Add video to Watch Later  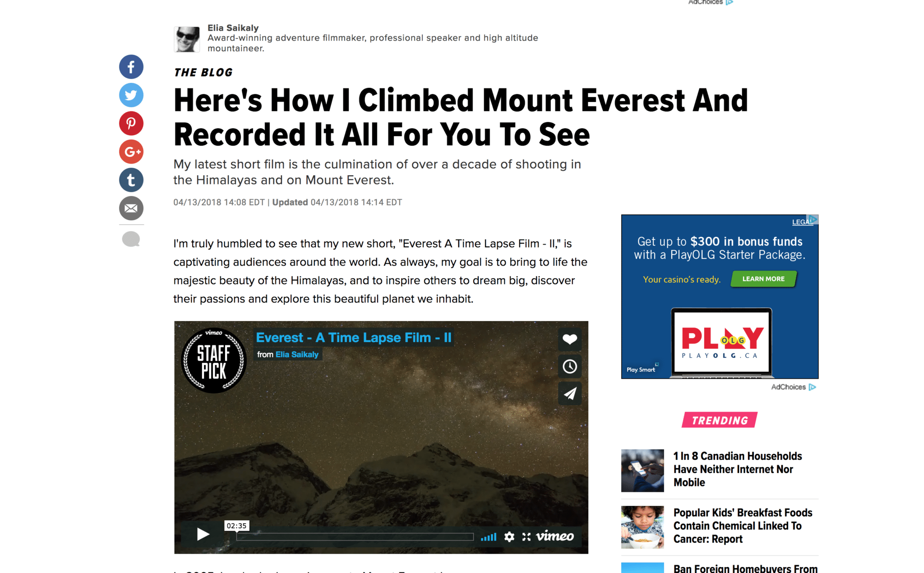569,367
